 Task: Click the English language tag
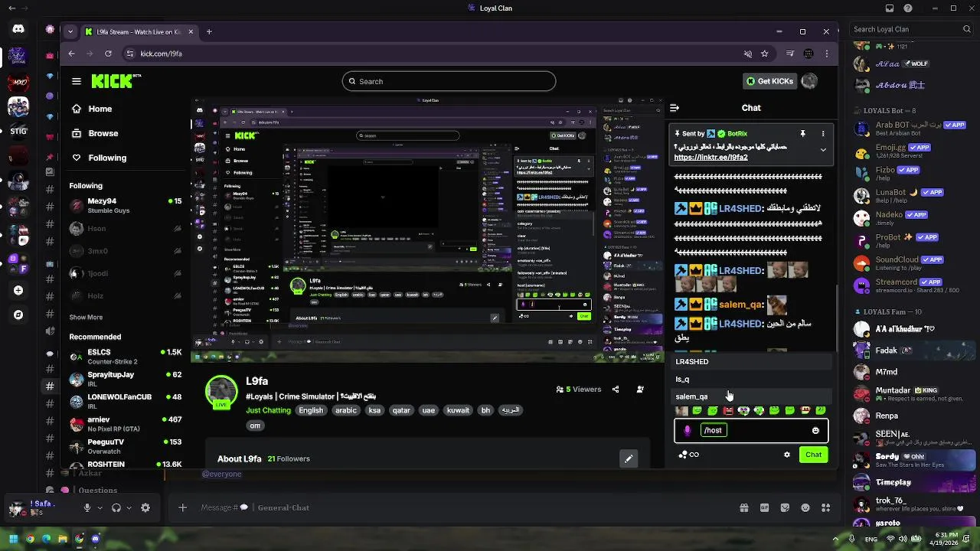pos(311,410)
